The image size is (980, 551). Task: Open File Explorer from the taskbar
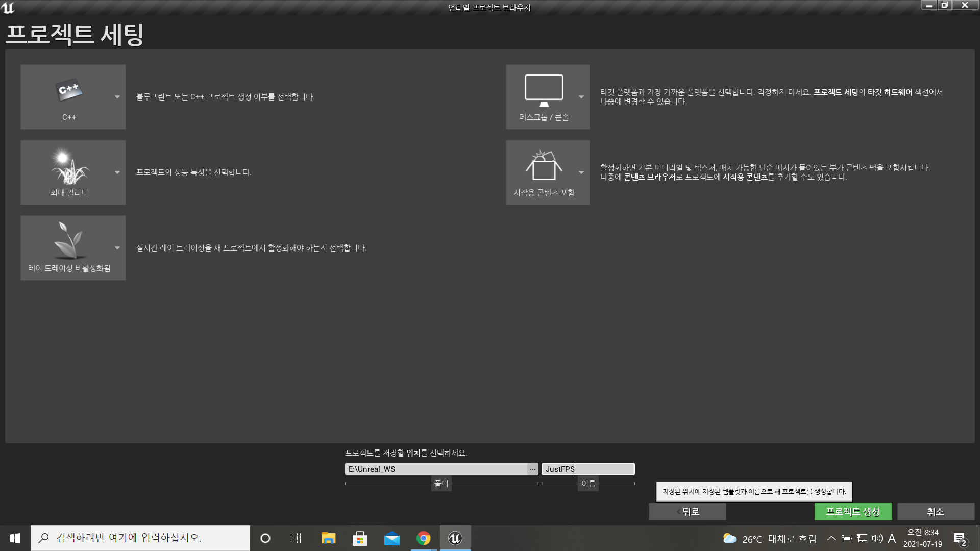328,538
